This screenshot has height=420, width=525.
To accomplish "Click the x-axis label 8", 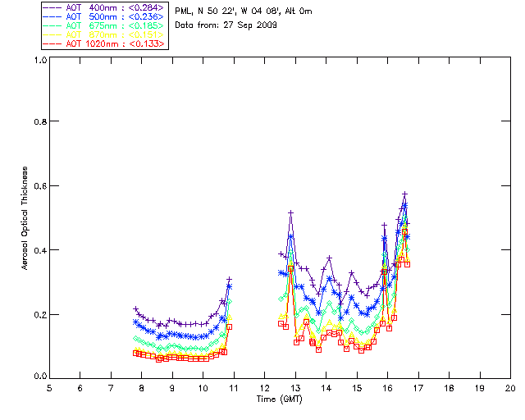I will coord(142,388).
